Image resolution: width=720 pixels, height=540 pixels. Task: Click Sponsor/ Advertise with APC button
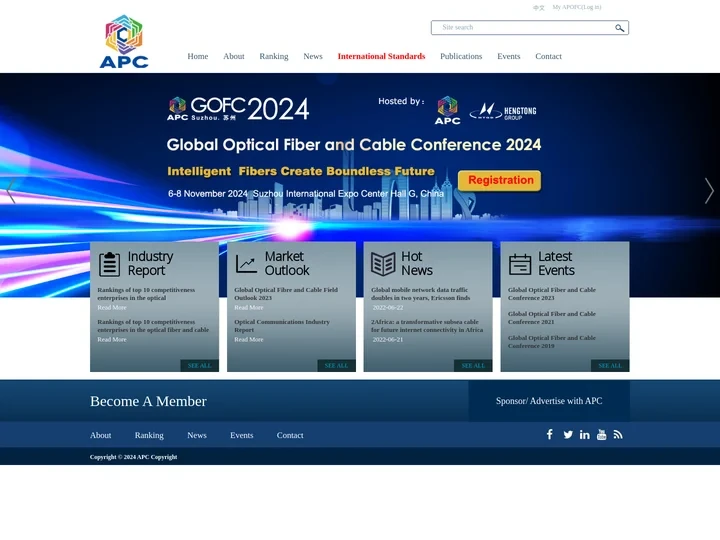click(x=549, y=401)
